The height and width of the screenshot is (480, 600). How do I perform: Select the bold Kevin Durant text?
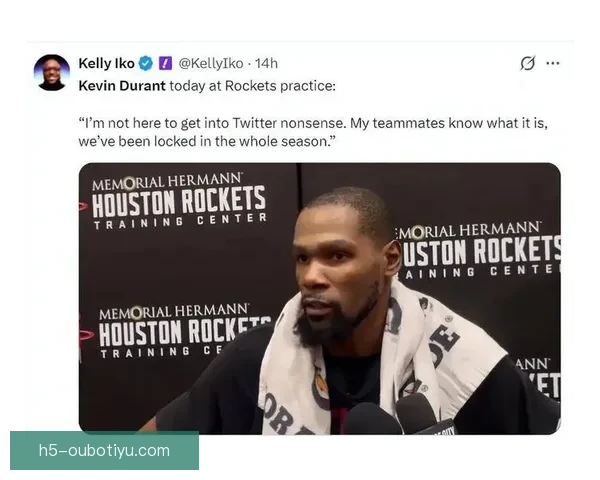122,86
